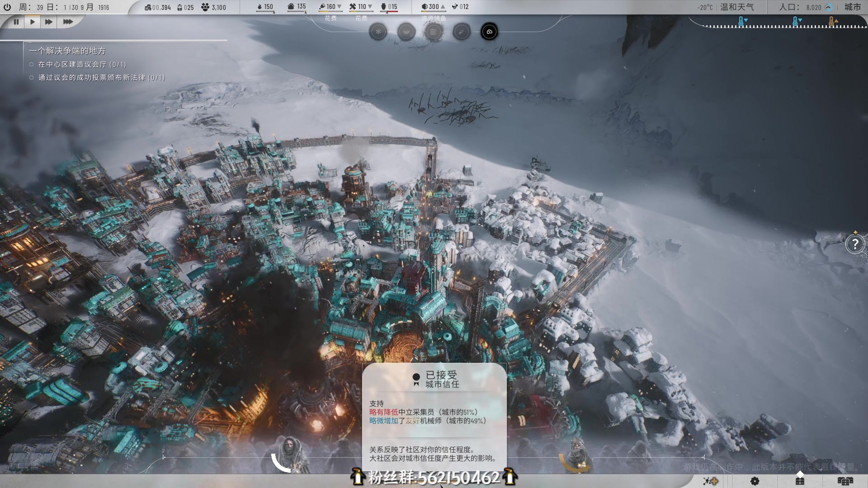Image resolution: width=868 pixels, height=488 pixels.
Task: Open the ideas gear icon in bottom bar
Action: (x=755, y=481)
